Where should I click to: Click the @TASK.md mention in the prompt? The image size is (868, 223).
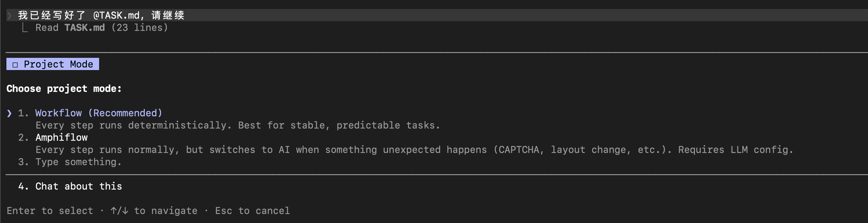point(116,15)
